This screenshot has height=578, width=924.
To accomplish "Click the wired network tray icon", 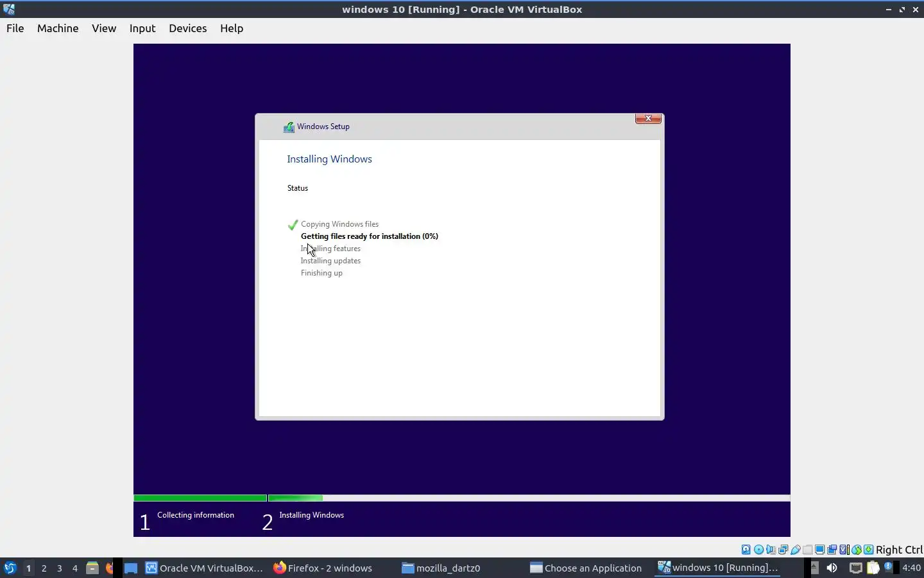I will 856,568.
